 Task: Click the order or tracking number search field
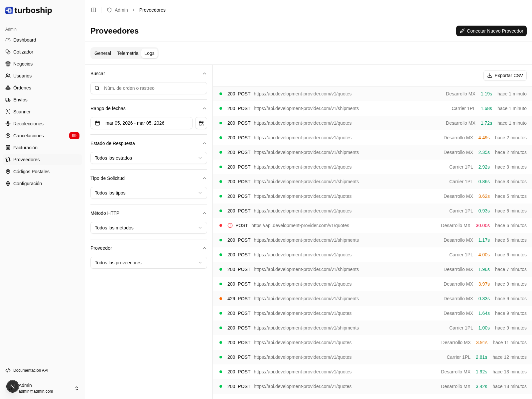(x=149, y=88)
